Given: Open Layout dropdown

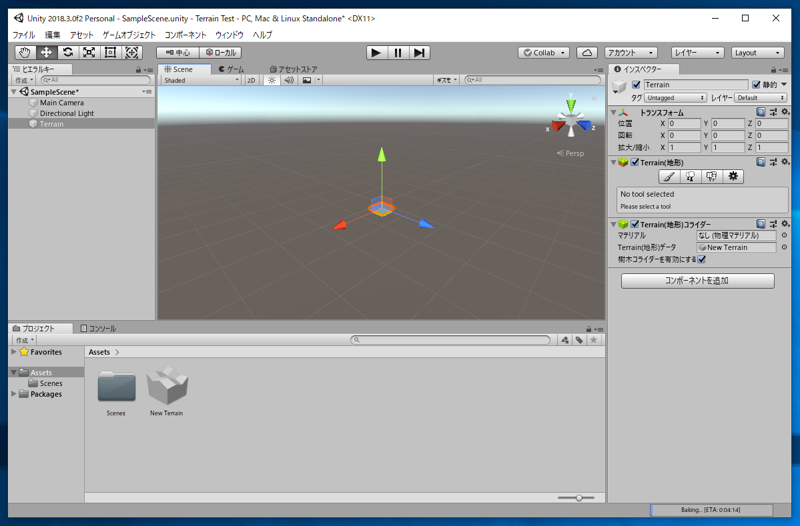Looking at the screenshot, I should [757, 53].
